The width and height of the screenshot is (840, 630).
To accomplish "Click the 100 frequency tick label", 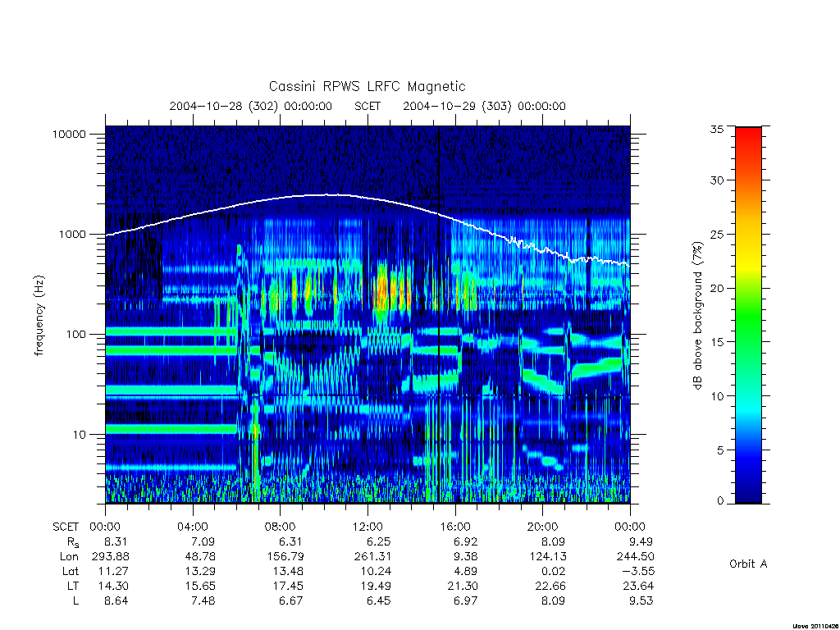I will pos(75,335).
